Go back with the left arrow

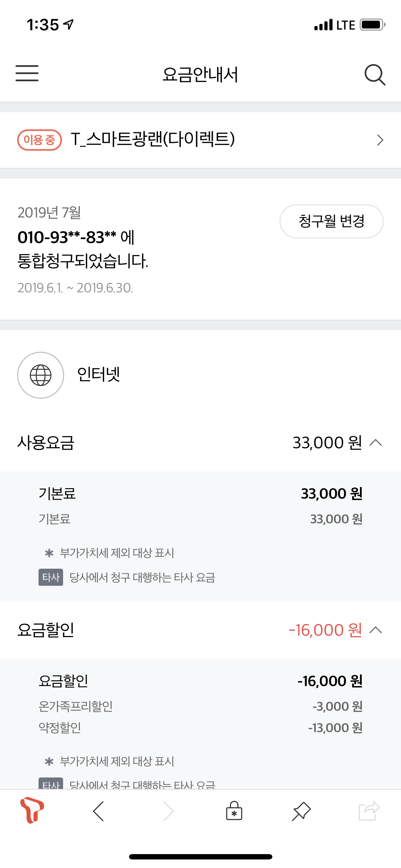tap(98, 811)
